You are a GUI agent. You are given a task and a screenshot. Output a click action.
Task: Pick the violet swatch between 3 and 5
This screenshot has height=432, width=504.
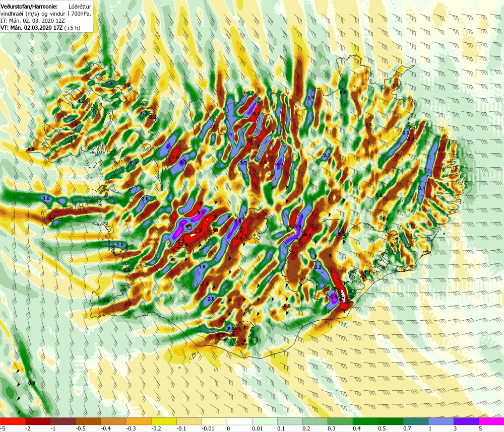pyautogui.click(x=466, y=421)
